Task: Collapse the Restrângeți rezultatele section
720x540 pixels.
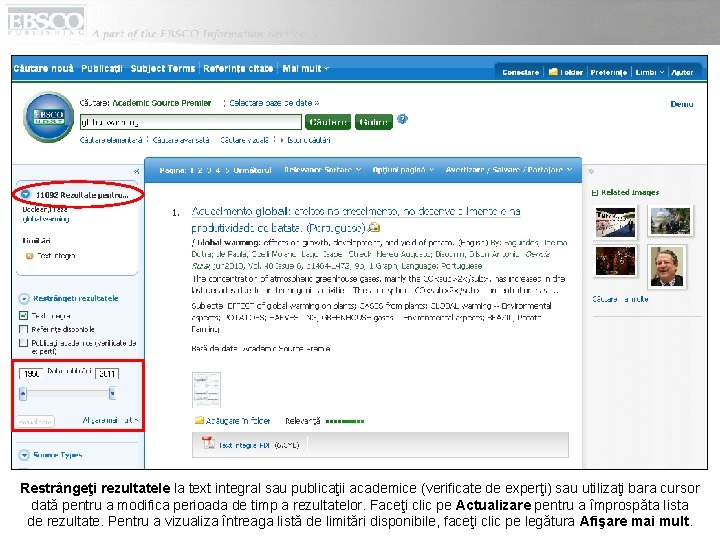Action: [24, 299]
